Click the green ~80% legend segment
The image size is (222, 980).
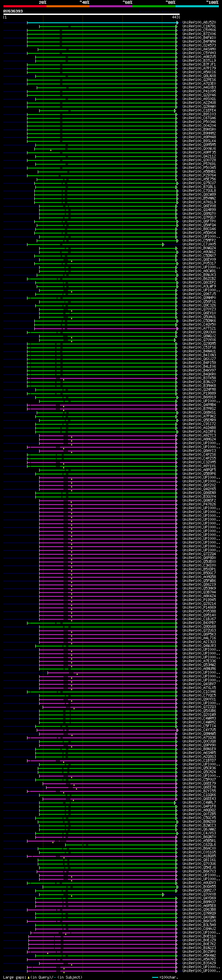tap(154, 6)
